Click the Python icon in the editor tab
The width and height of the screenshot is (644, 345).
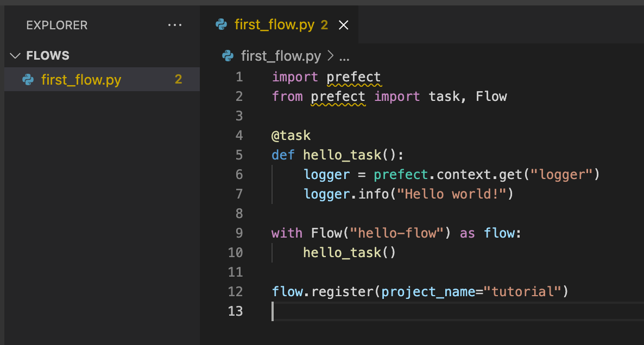click(x=222, y=24)
